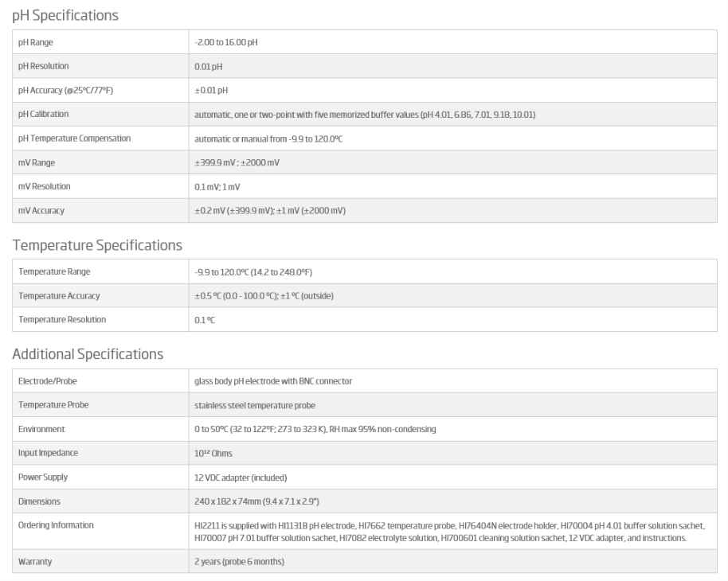Click the Ordering Information description paragraph
The height and width of the screenshot is (581, 728).
(450, 532)
